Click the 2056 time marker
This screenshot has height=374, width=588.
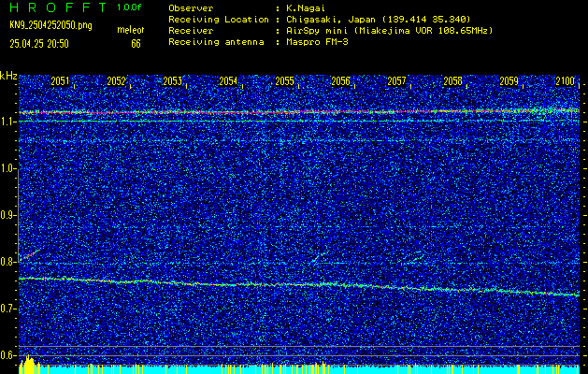pyautogui.click(x=340, y=81)
